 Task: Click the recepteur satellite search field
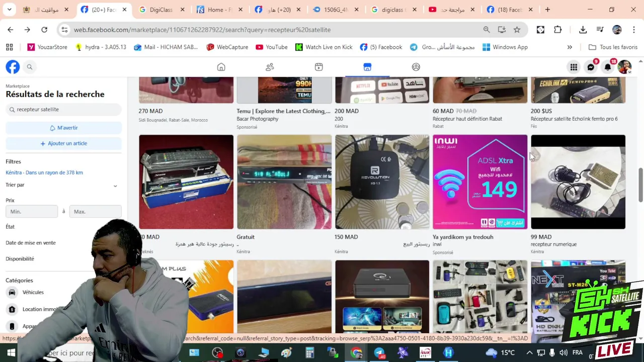tap(63, 109)
